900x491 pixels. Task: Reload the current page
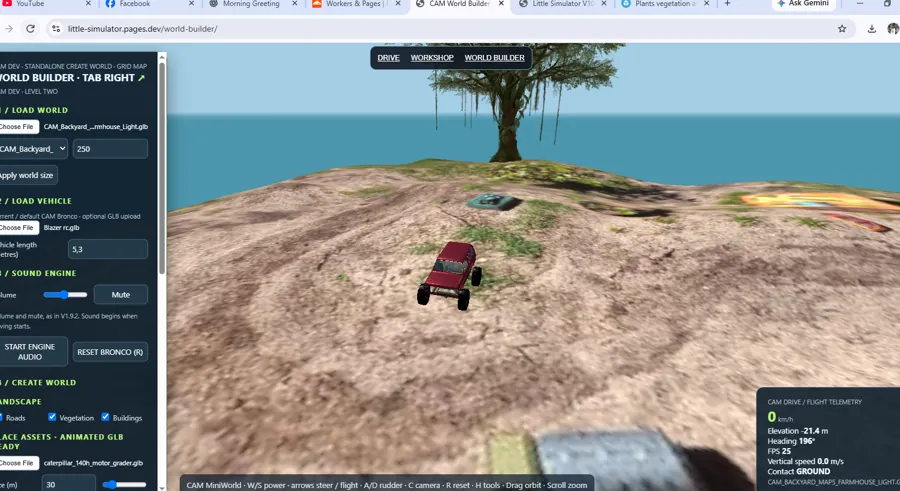click(30, 29)
